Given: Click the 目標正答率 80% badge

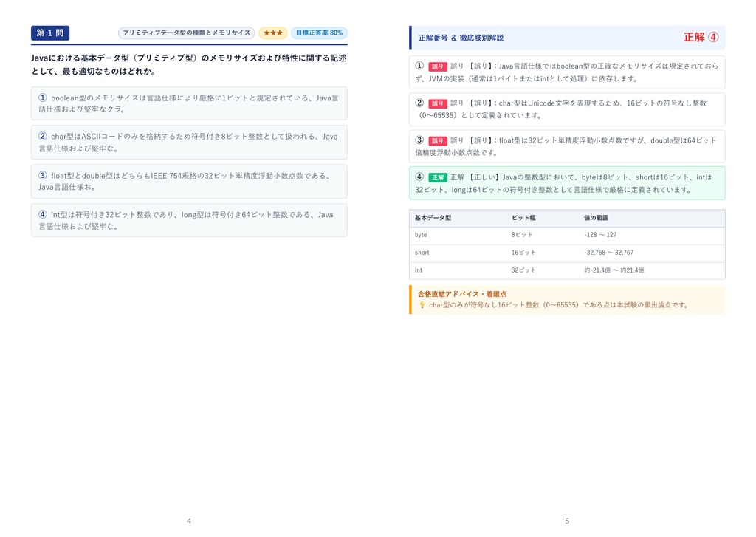Looking at the screenshot, I should pyautogui.click(x=319, y=33).
